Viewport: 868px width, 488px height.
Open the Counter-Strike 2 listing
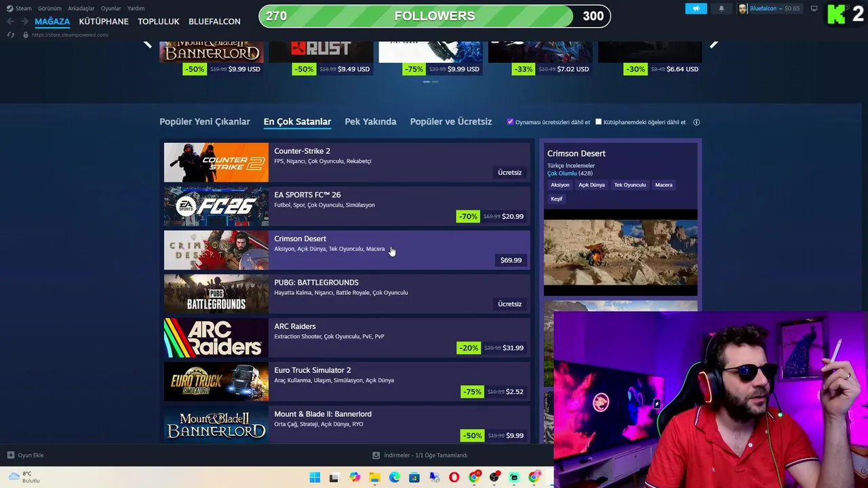click(x=347, y=163)
